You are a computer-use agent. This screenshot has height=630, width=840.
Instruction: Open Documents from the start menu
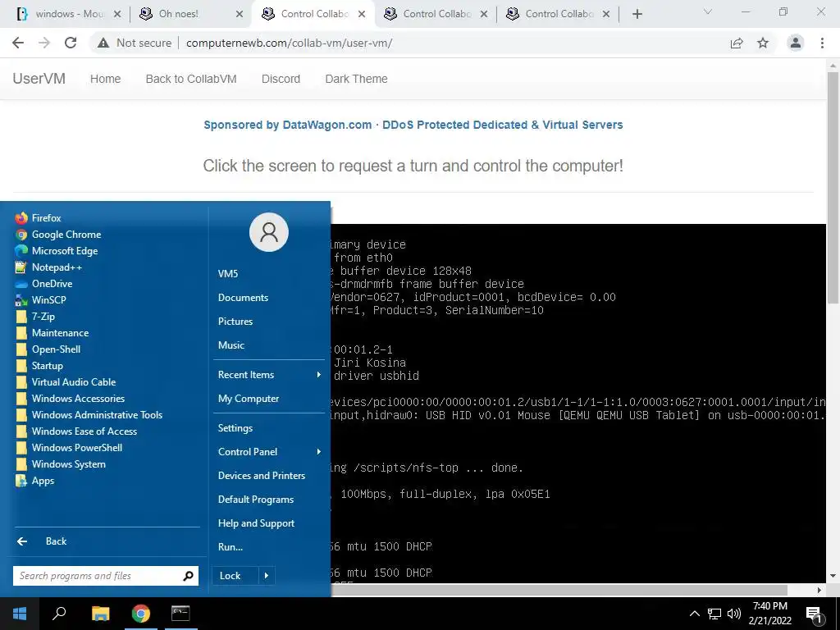click(x=243, y=297)
